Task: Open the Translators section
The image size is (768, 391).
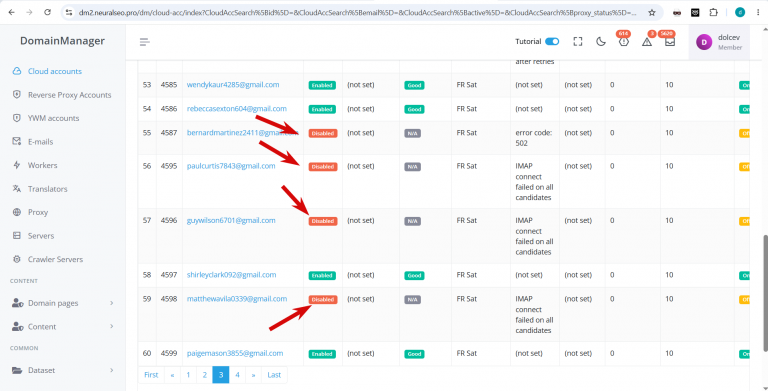Action: (48, 189)
